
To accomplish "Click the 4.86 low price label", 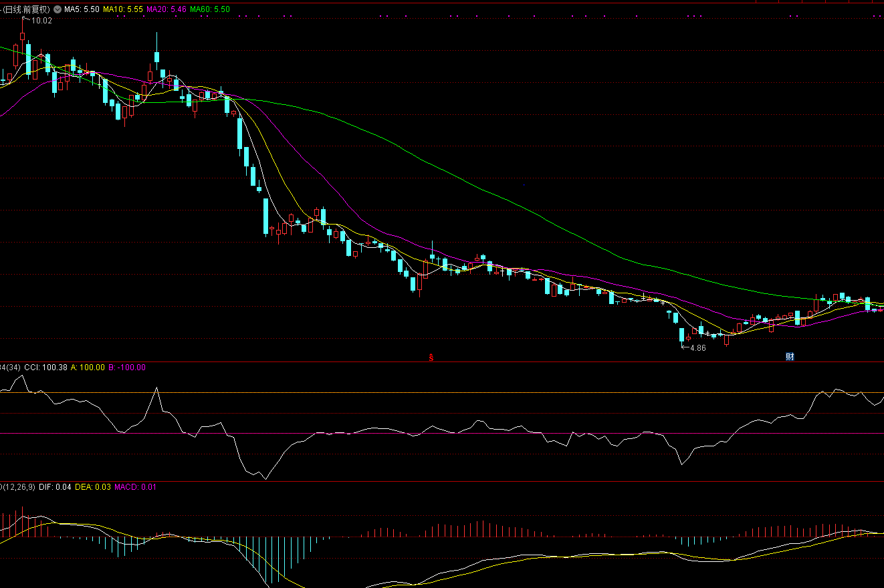I will (697, 348).
